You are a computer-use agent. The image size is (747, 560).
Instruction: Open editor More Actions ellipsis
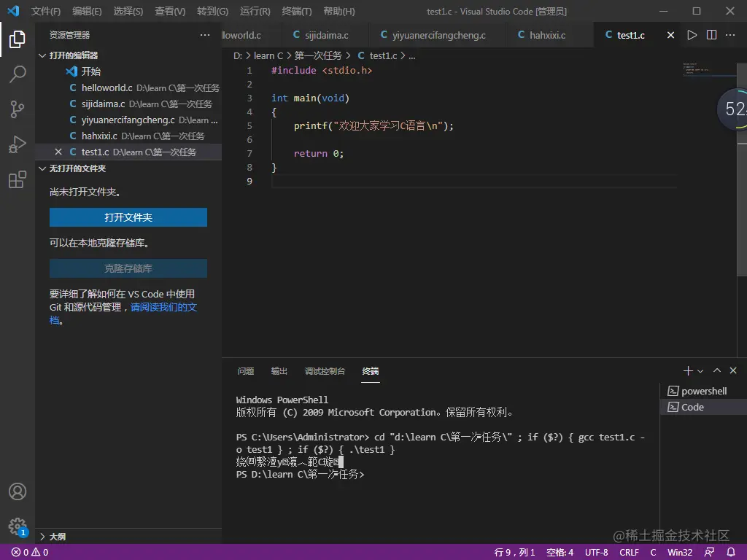(729, 35)
